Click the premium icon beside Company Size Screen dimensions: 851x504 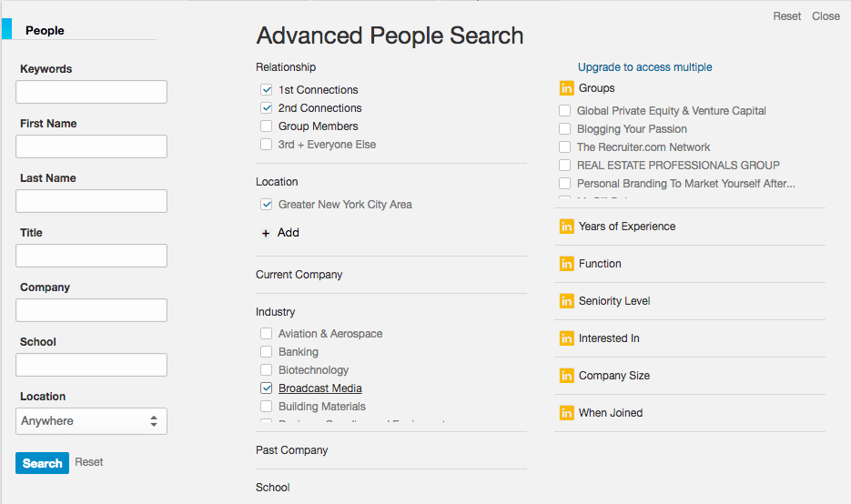coord(567,376)
